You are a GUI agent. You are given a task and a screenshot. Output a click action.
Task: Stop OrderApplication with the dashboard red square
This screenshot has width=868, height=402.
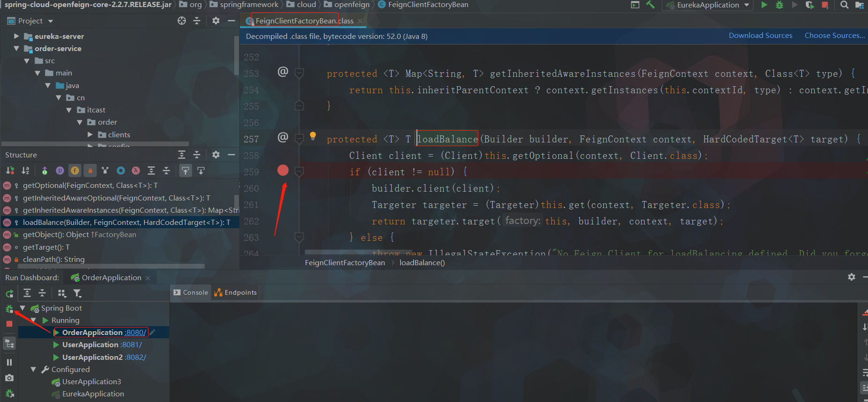point(9,324)
